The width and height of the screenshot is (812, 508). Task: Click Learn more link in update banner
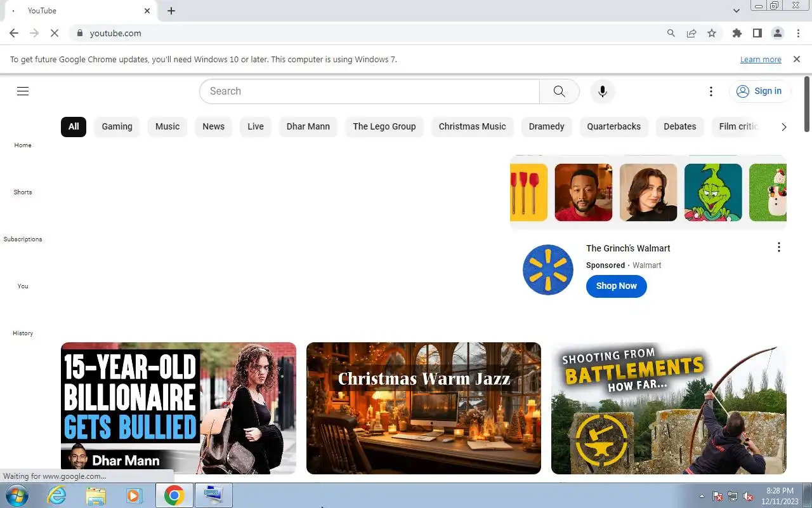pyautogui.click(x=761, y=60)
